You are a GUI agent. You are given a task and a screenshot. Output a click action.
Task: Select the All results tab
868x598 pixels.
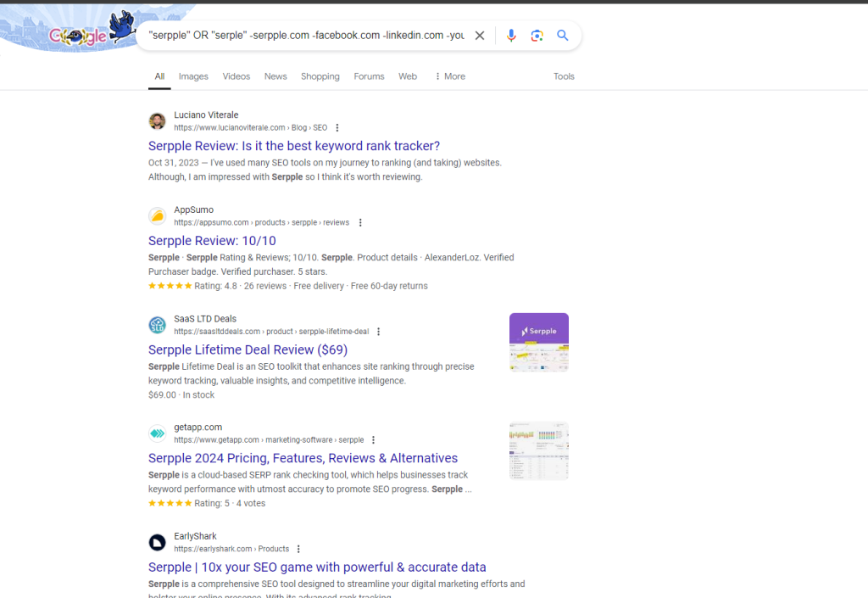(159, 76)
